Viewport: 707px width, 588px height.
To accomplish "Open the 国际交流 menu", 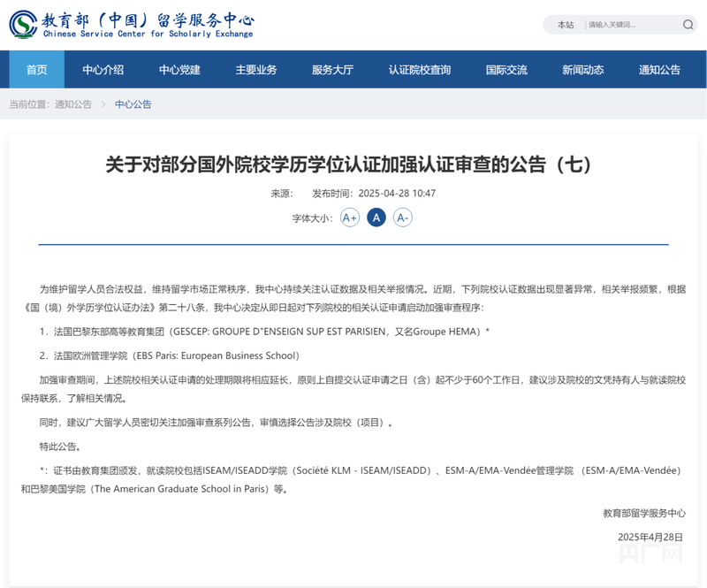I will tap(506, 70).
